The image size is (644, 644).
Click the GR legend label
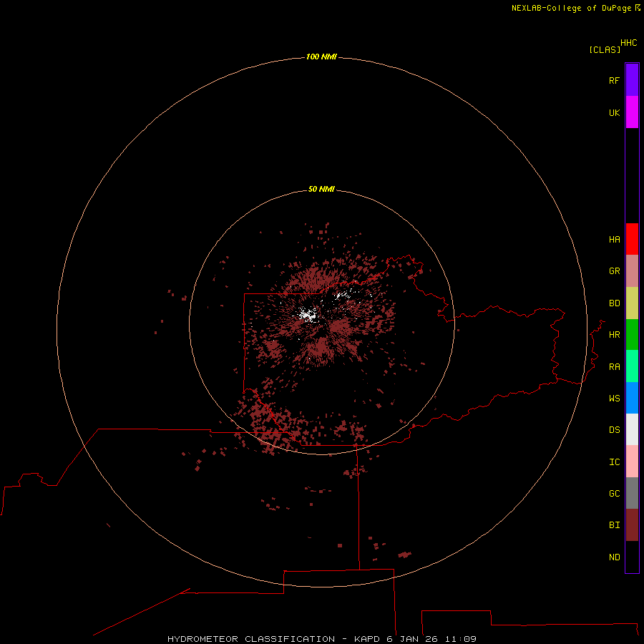pos(615,271)
